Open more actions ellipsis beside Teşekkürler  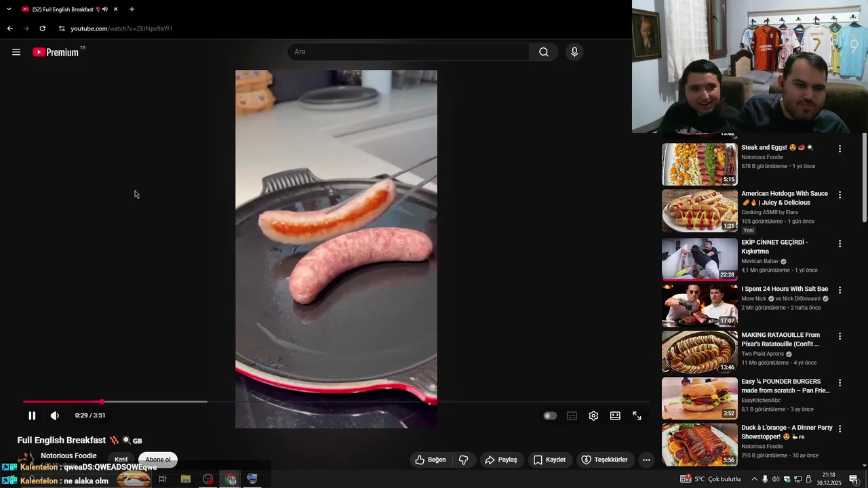pyautogui.click(x=646, y=460)
